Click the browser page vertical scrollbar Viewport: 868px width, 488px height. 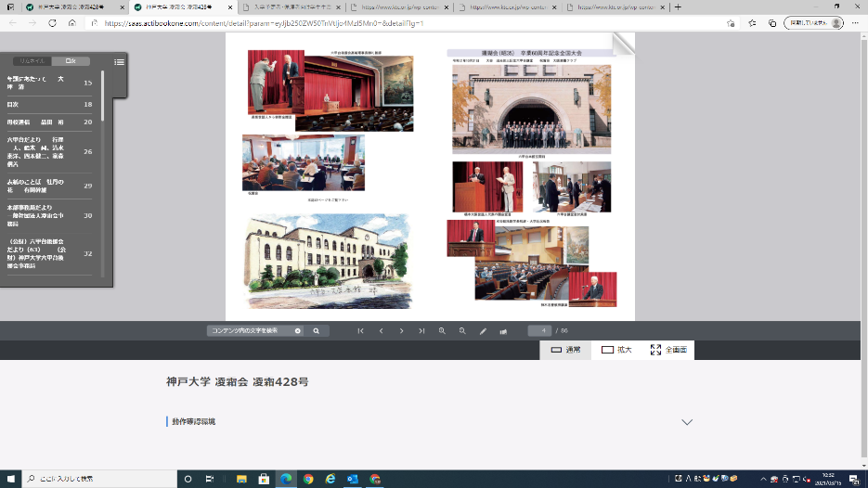(864, 249)
